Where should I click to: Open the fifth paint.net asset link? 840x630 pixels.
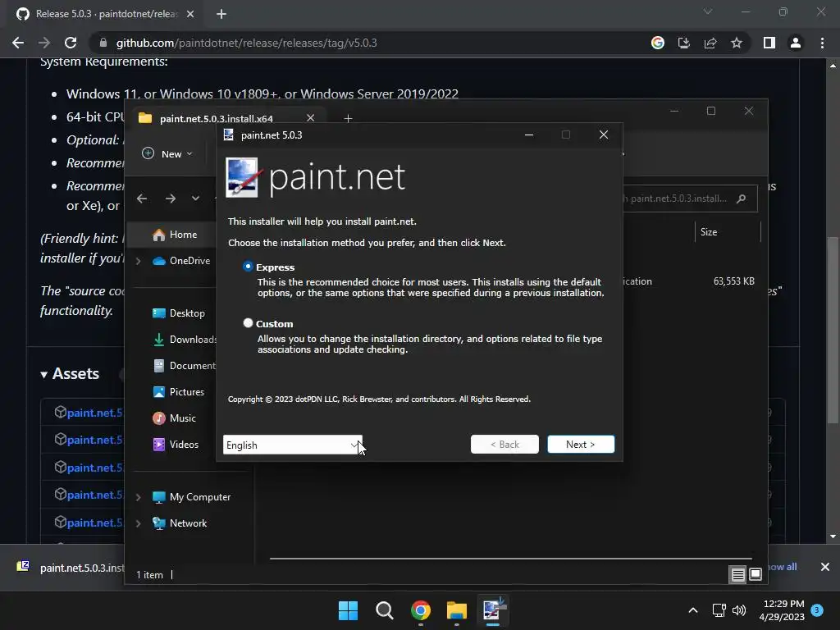(95, 523)
